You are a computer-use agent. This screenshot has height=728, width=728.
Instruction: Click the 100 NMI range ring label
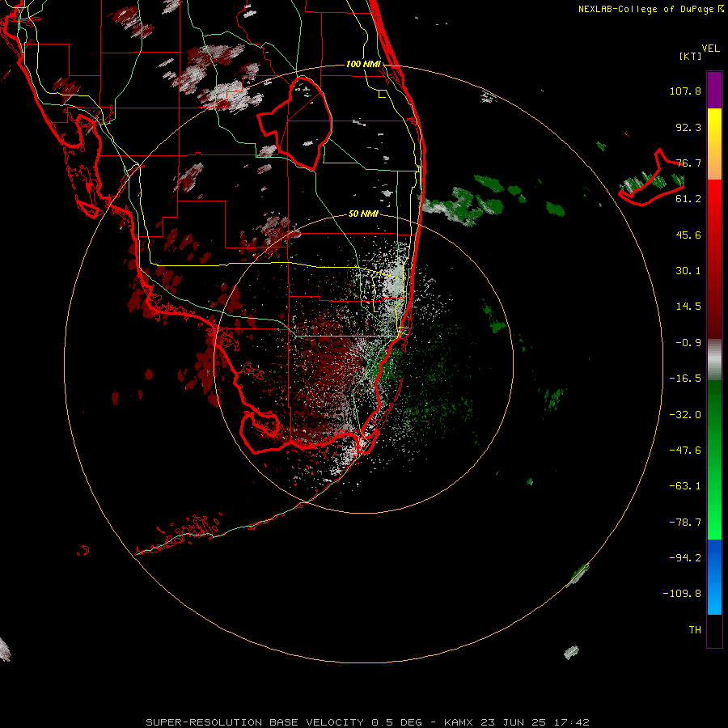tap(363, 64)
